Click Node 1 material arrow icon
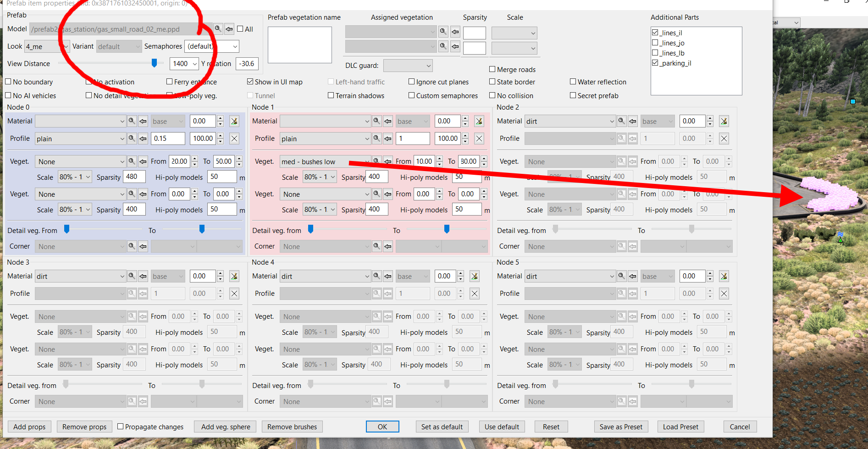Image resolution: width=868 pixels, height=449 pixels. pyautogui.click(x=388, y=121)
